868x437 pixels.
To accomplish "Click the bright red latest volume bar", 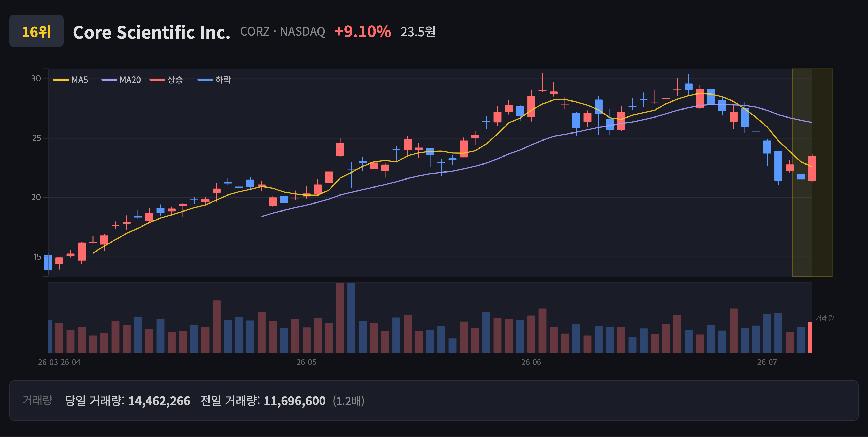I will click(810, 337).
